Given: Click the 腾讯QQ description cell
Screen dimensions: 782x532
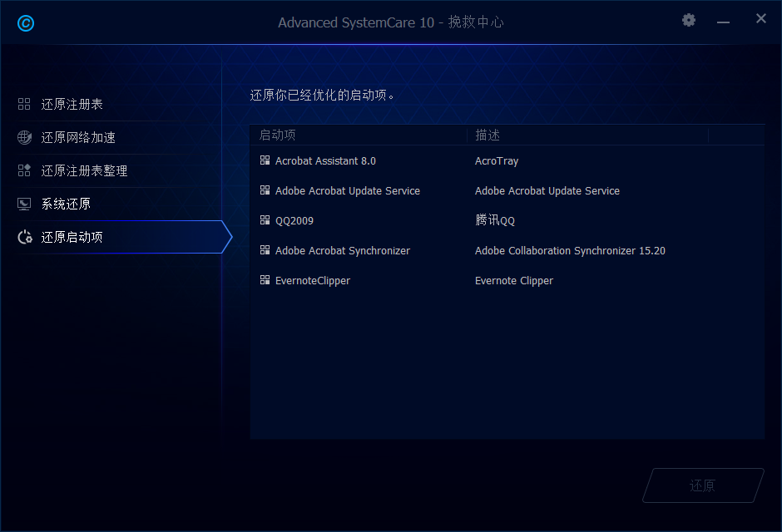Looking at the screenshot, I should (x=495, y=220).
